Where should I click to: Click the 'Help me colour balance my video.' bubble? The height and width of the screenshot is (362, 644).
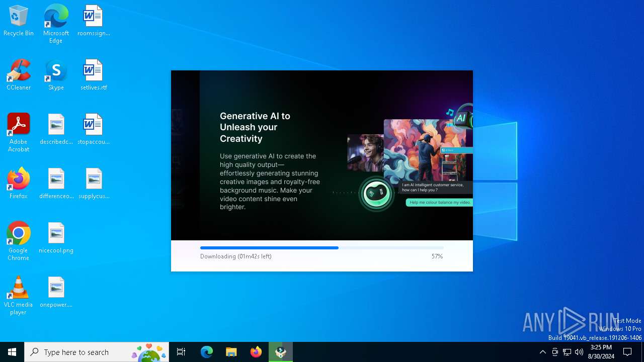[440, 202]
